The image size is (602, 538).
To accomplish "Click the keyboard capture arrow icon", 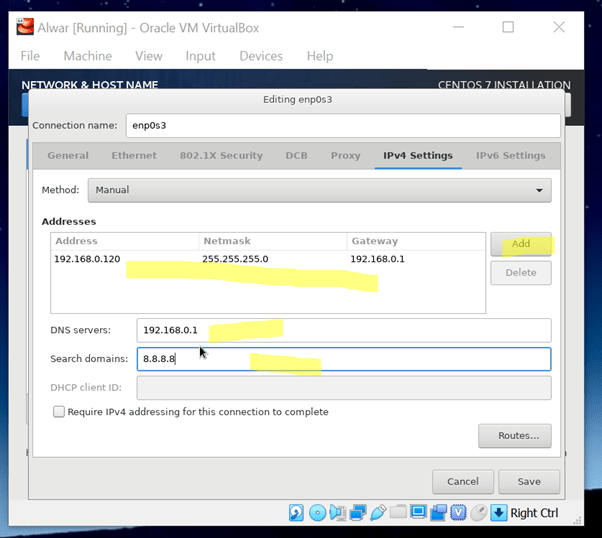I will pos(499,513).
